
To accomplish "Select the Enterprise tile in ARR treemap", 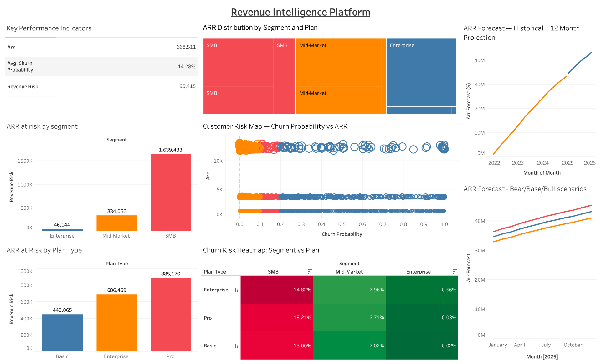I will (x=421, y=72).
